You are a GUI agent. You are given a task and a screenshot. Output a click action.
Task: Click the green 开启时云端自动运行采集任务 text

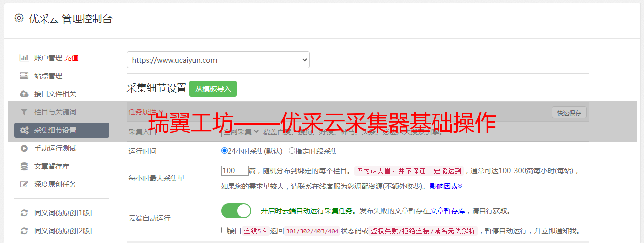pyautogui.click(x=306, y=211)
